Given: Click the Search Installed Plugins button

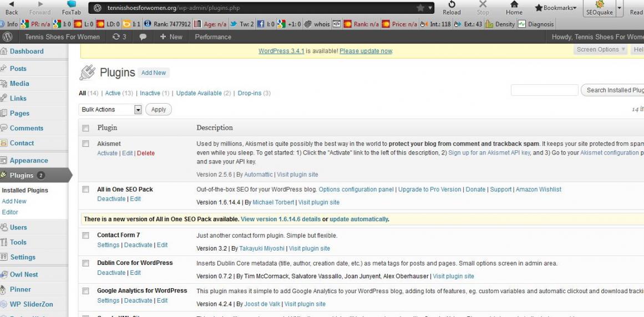Looking at the screenshot, I should click(x=613, y=90).
